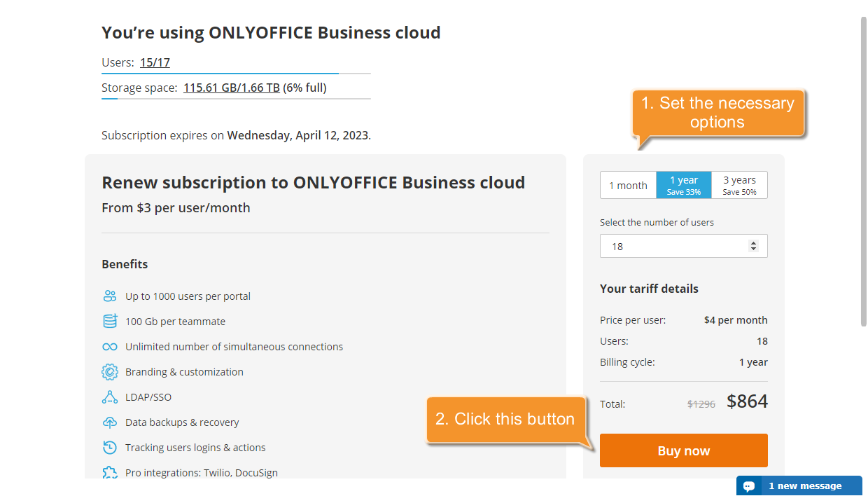Click the unlimited connections infinity icon

(x=110, y=346)
